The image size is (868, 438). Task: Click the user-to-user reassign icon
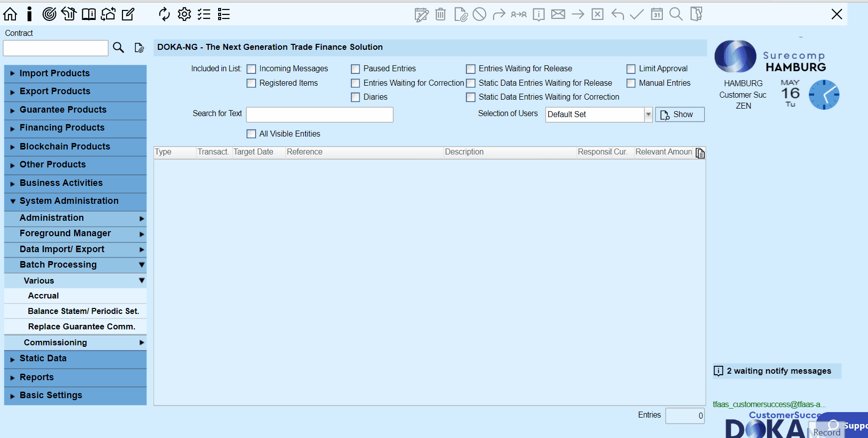[x=519, y=14]
